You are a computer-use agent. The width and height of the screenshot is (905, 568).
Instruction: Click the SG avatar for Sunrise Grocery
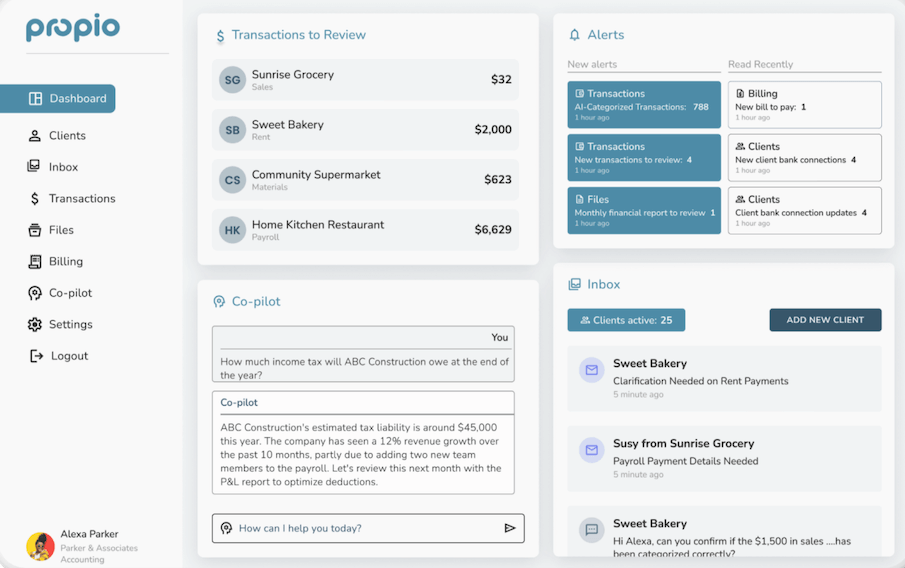click(232, 80)
